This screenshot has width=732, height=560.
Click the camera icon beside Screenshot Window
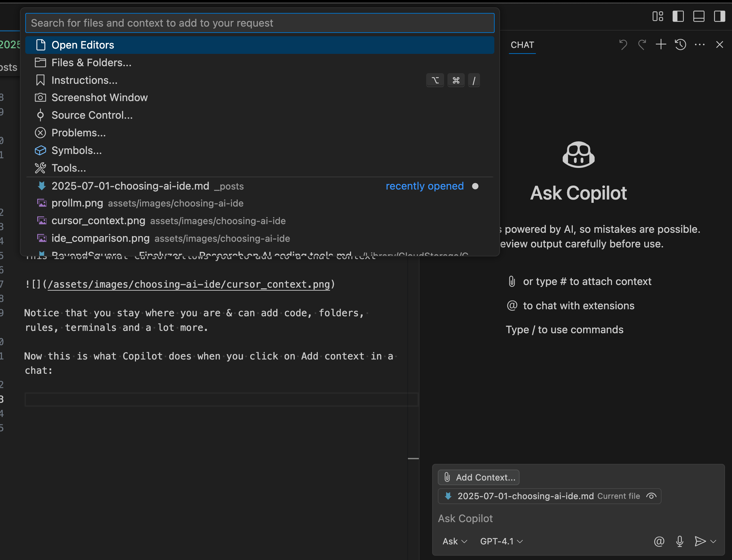click(40, 98)
